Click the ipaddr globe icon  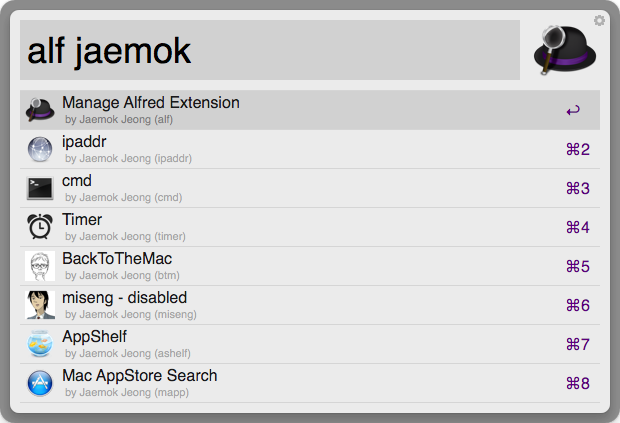(40, 149)
